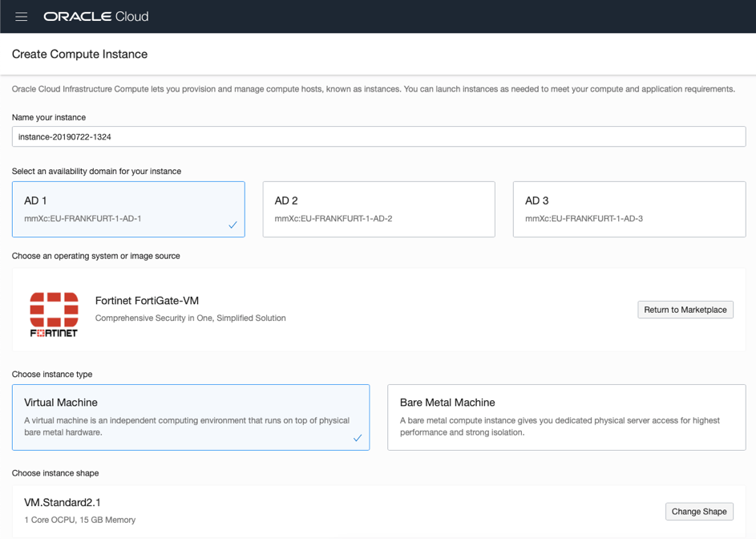The height and width of the screenshot is (539, 756).
Task: Click the Fortinet FortiGate-VM image title
Action: (x=147, y=301)
